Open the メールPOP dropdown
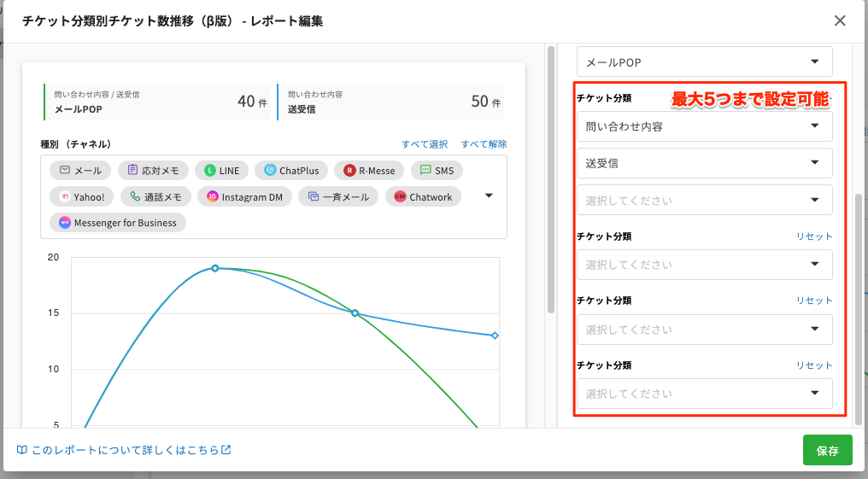Viewport: 868px width, 479px height. (704, 61)
